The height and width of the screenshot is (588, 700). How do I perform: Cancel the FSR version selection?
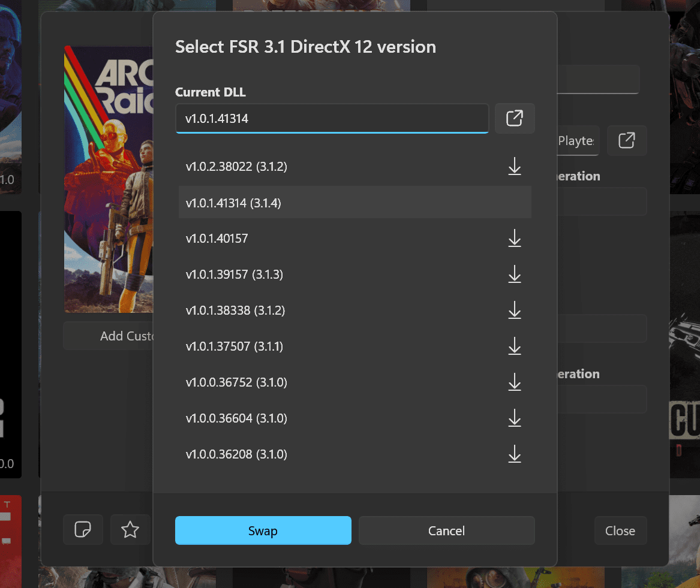(x=446, y=530)
